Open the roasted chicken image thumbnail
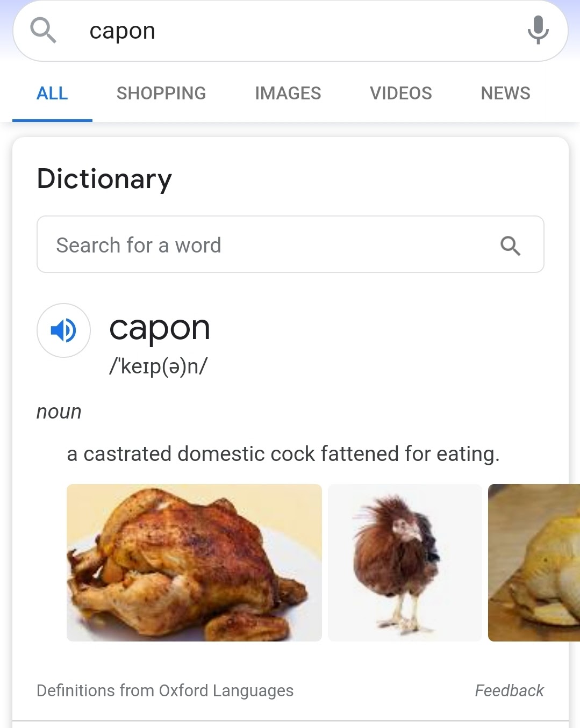 194,563
